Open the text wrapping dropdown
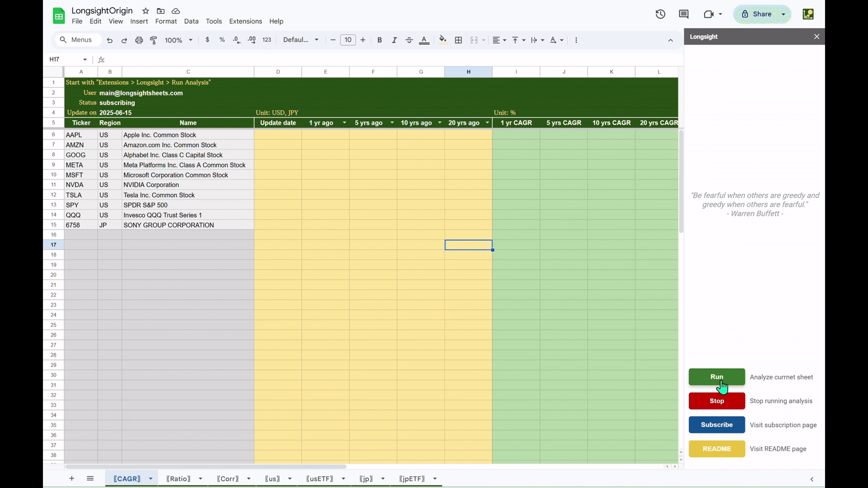Screen dimensions: 868x488 coord(537,40)
